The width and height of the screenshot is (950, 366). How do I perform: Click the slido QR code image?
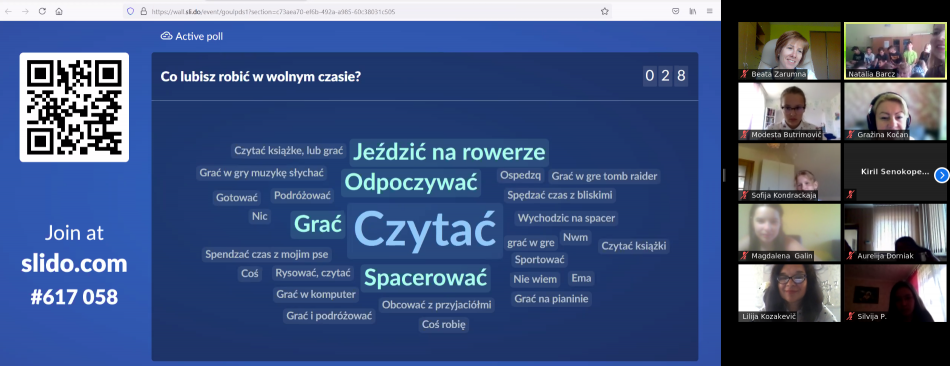click(x=74, y=107)
